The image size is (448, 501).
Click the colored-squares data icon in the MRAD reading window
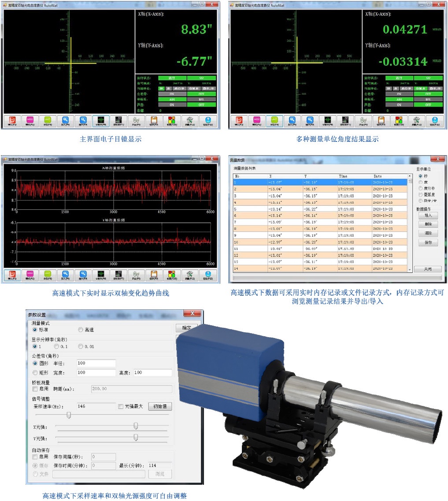pyautogui.click(x=398, y=121)
